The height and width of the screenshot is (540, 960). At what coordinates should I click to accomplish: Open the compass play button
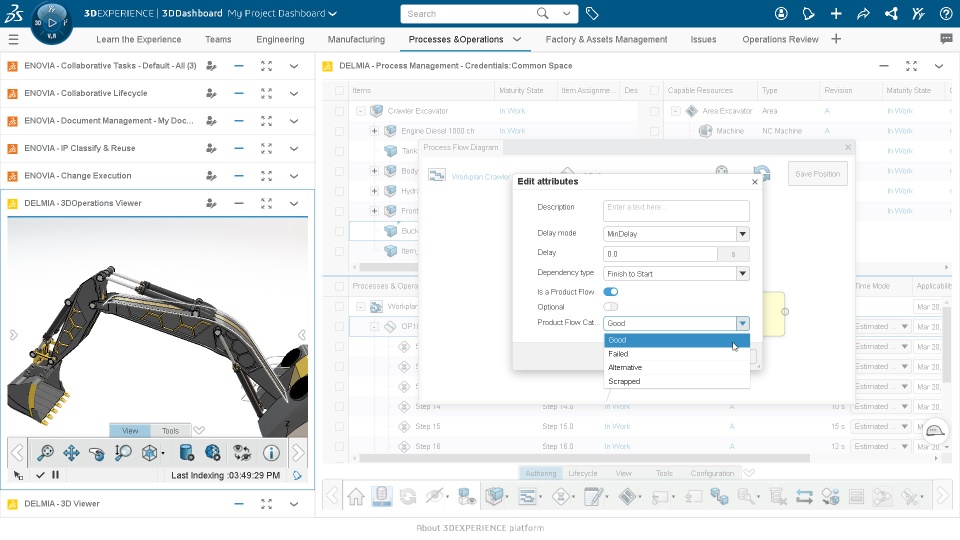52,23
